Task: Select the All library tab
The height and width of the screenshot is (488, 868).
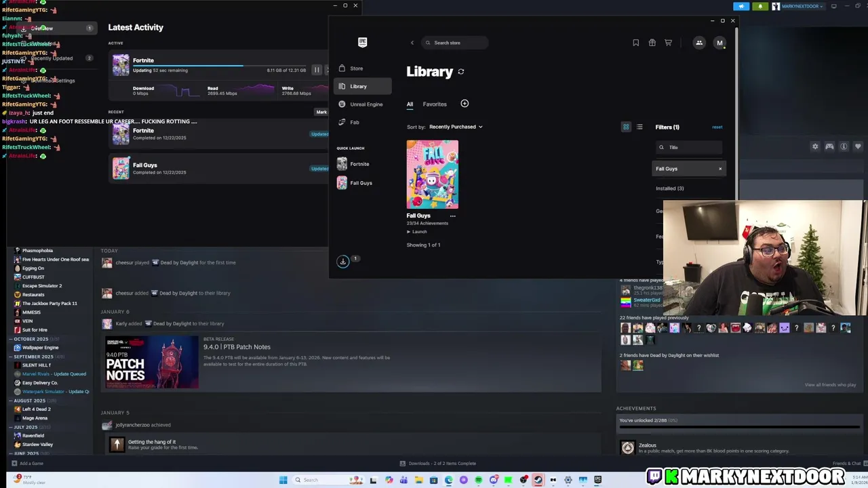Action: 410,104
